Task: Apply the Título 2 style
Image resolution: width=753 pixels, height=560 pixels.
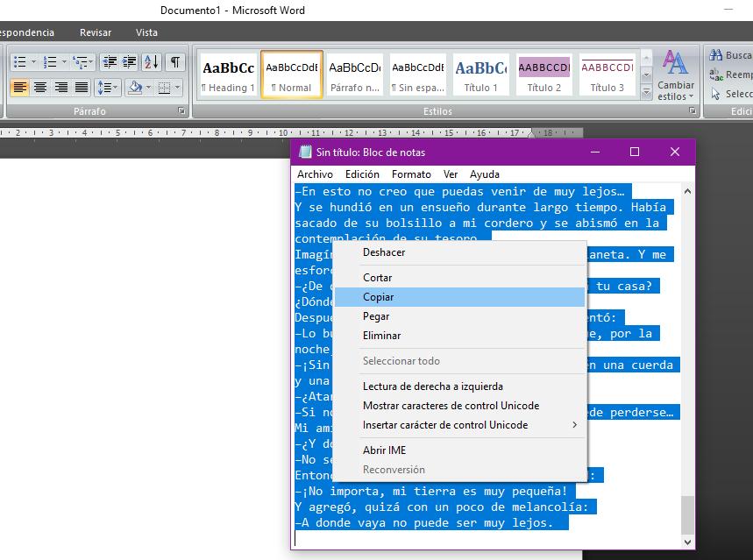Action: tap(544, 74)
